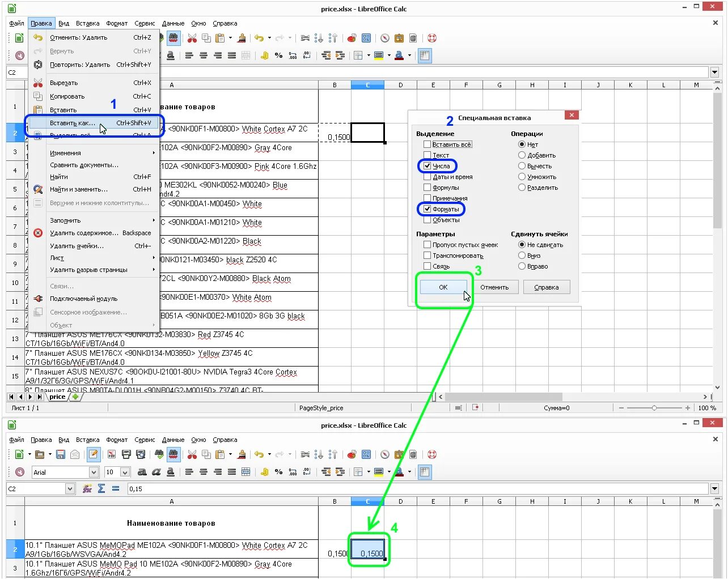Click zoom slider handle in status bar
Viewport: 728px width, 579px height.
tap(654, 408)
